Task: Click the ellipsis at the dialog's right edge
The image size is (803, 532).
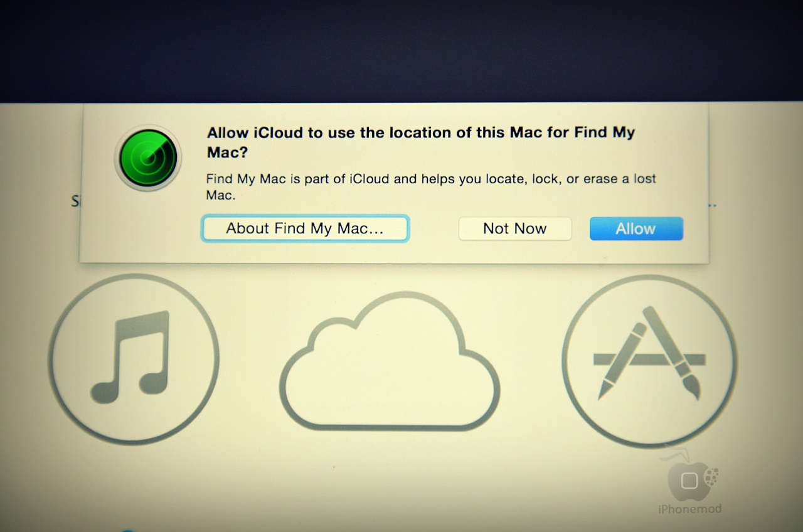Action: point(713,206)
